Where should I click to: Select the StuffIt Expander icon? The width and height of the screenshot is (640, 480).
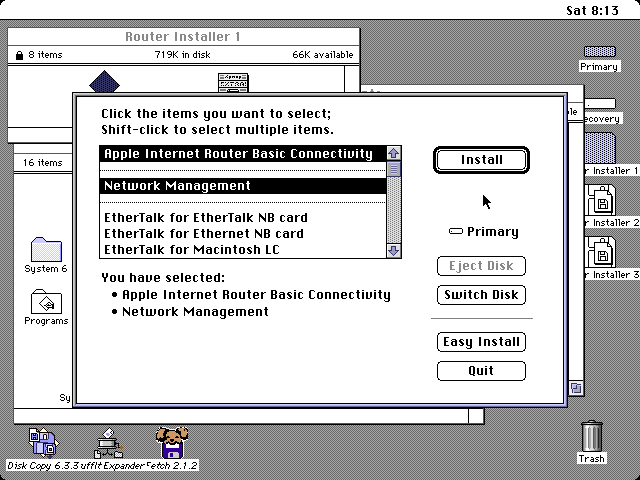(108, 443)
